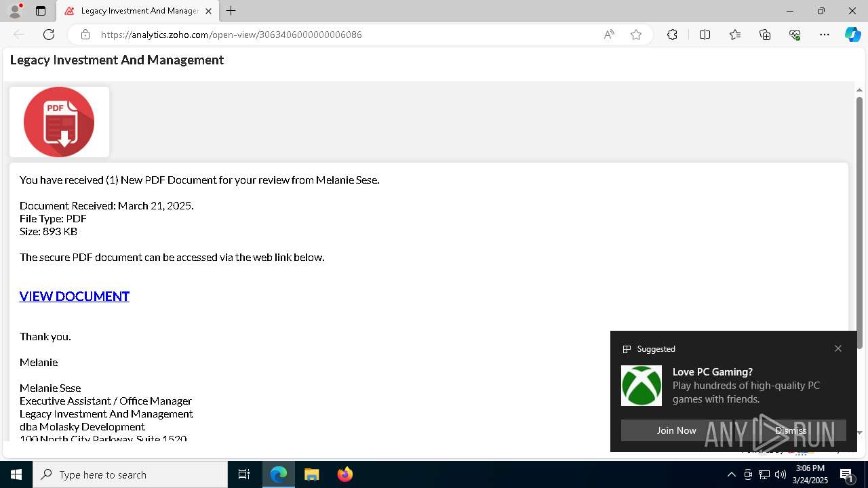Viewport: 868px width, 488px height.
Task: Open File Explorer from taskbar
Action: (x=312, y=474)
